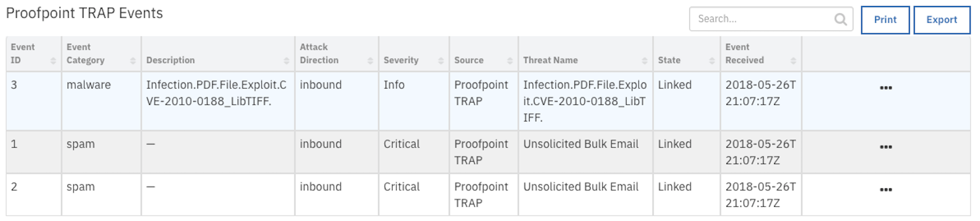Click the Export button

point(942,20)
